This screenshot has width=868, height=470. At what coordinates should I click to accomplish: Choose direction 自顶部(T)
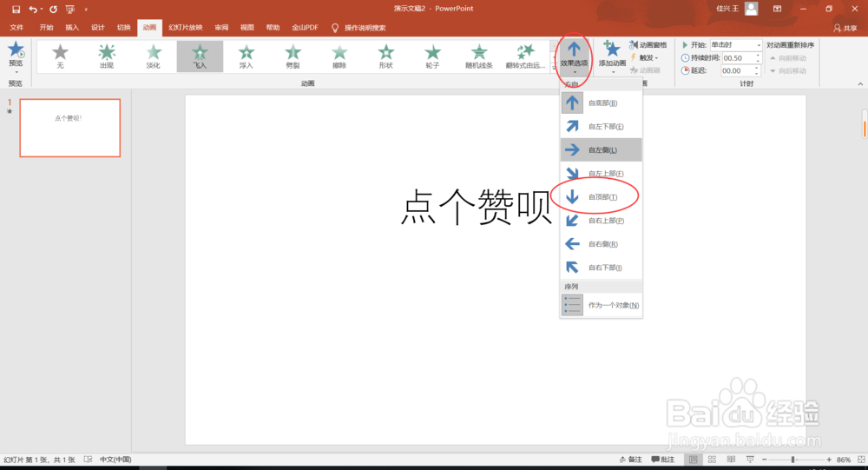pos(602,196)
